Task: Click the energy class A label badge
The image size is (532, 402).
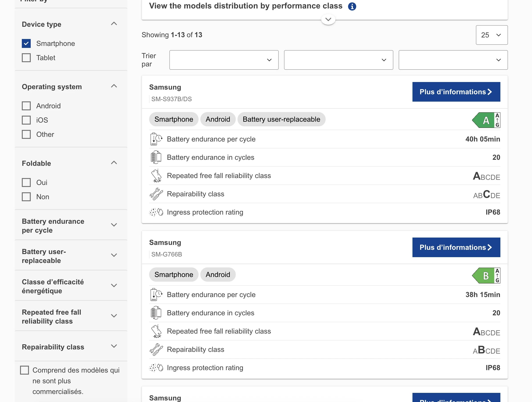Action: 486,120
